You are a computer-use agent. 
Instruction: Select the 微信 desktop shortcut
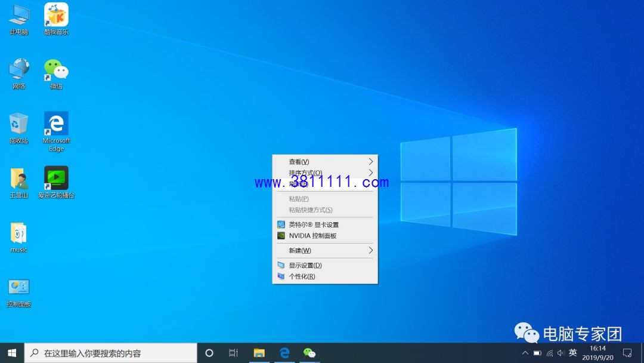[56, 74]
